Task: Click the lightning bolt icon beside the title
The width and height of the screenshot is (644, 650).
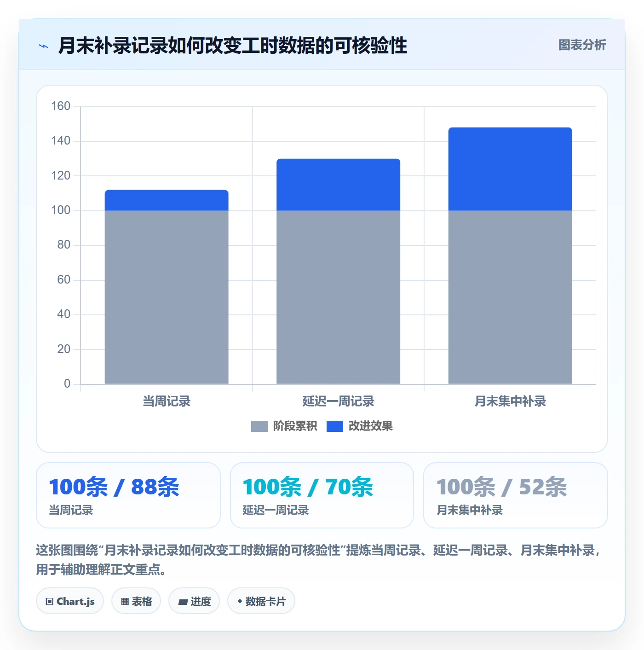Action: 44,46
